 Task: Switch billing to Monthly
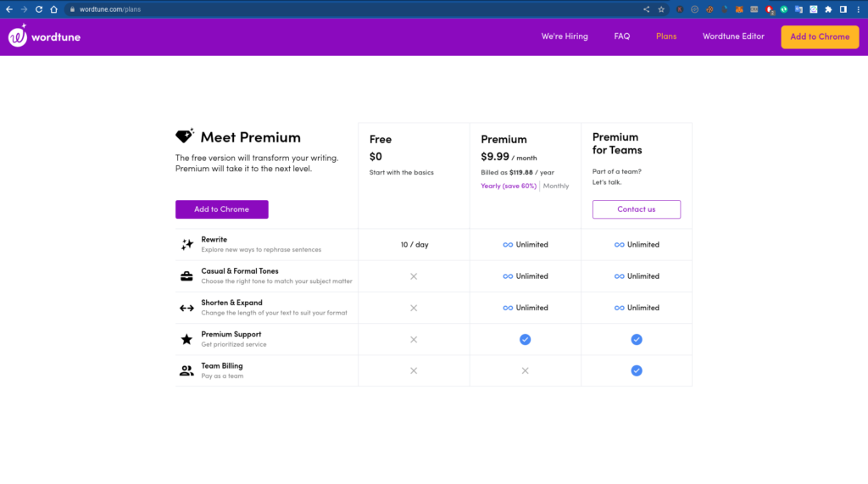556,186
